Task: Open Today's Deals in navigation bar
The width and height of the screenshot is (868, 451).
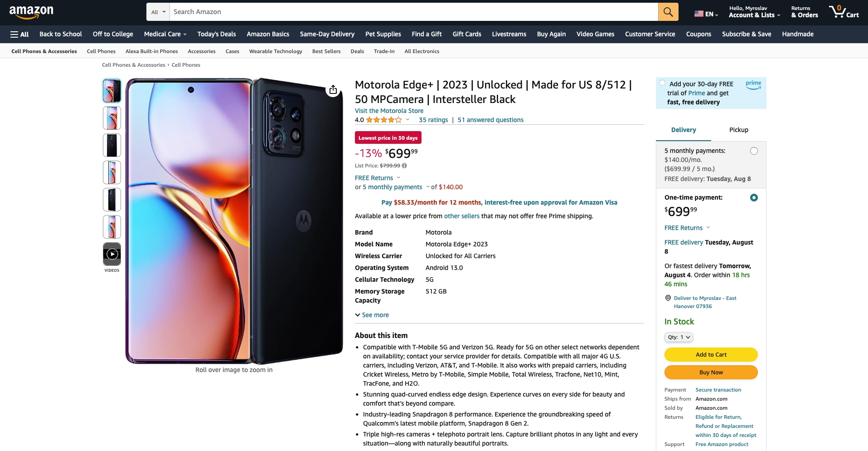Action: pos(217,34)
